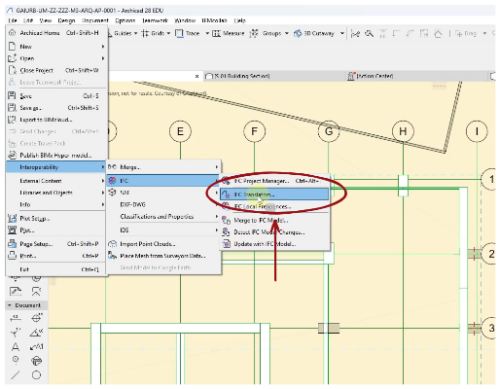This screenshot has width=500, height=389.
Task: Choose Detect IFC Model Changes
Action: coord(274,232)
